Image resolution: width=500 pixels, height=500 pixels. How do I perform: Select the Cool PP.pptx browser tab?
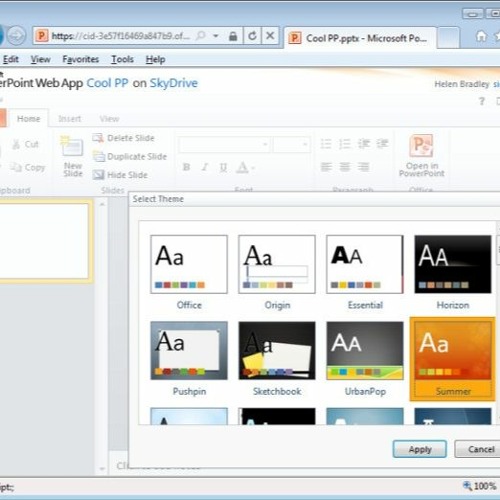click(x=360, y=38)
